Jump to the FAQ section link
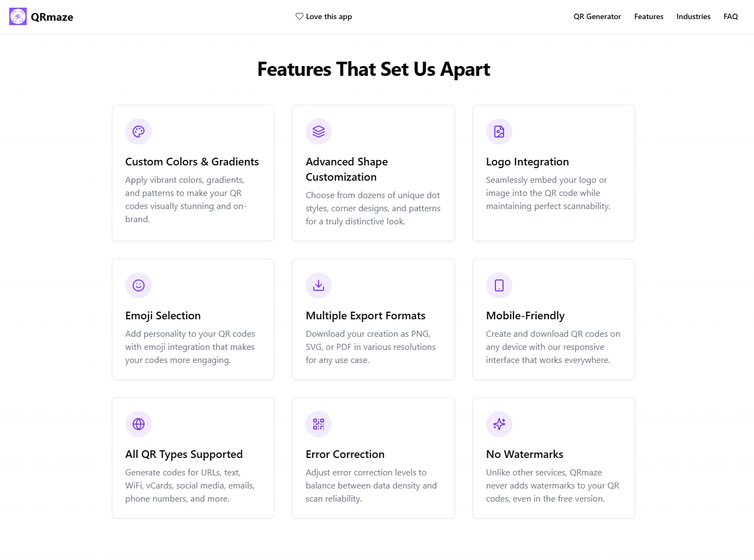 tap(731, 16)
